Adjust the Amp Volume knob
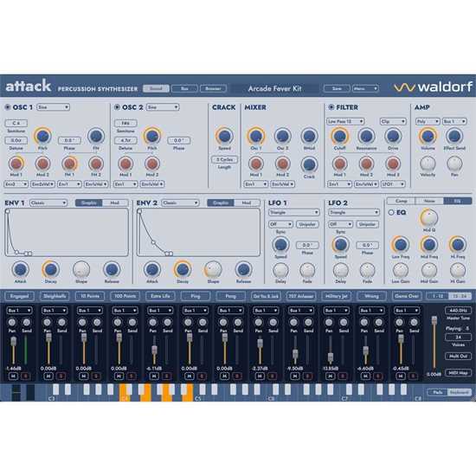 (428, 136)
